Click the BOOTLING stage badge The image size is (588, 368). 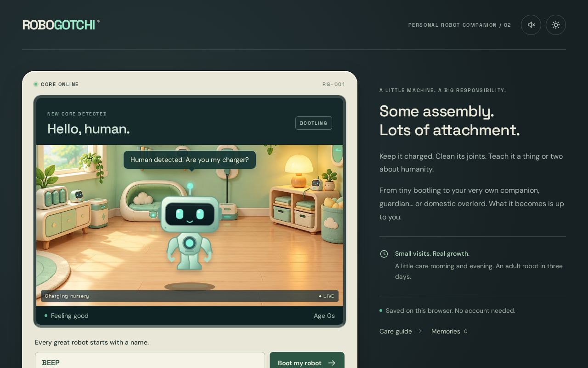coord(314,123)
